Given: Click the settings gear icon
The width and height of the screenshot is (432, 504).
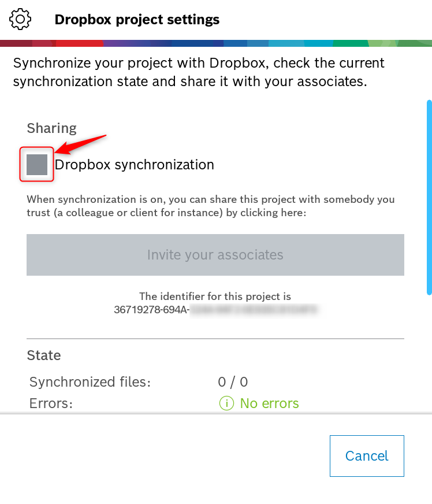Looking at the screenshot, I should point(20,20).
